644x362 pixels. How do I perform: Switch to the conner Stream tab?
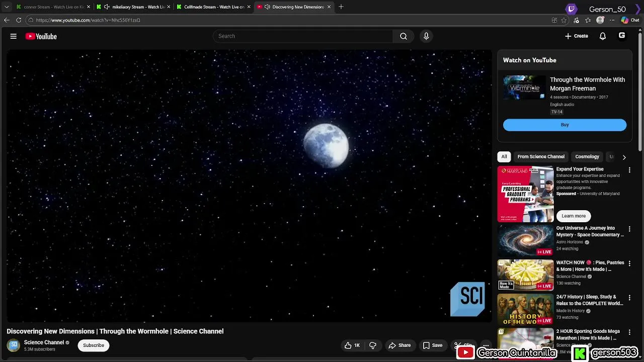[53, 7]
